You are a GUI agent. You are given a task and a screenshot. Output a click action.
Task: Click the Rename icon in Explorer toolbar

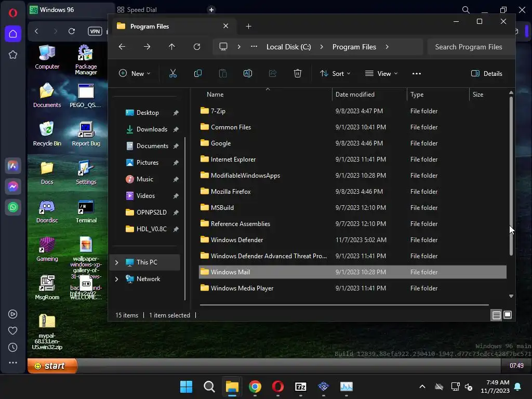coord(248,74)
